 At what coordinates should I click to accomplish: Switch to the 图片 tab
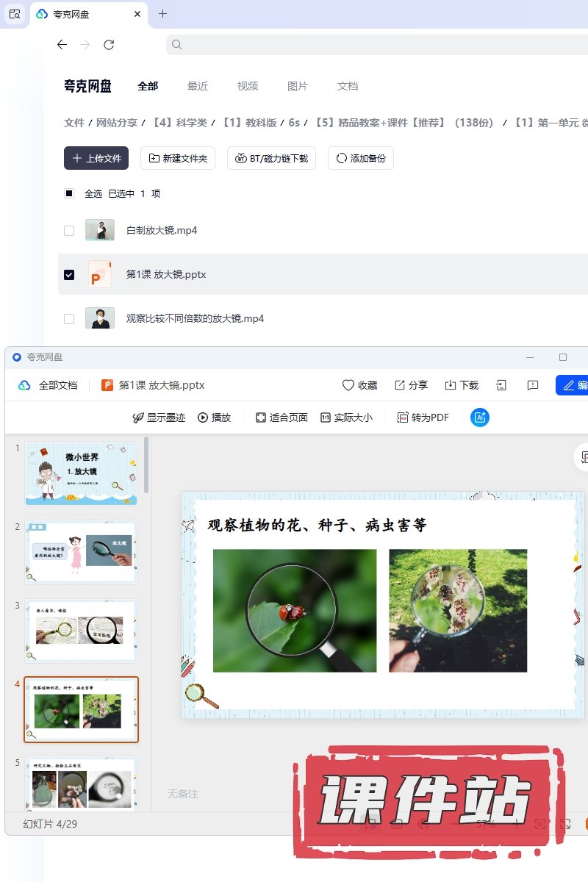[298, 86]
